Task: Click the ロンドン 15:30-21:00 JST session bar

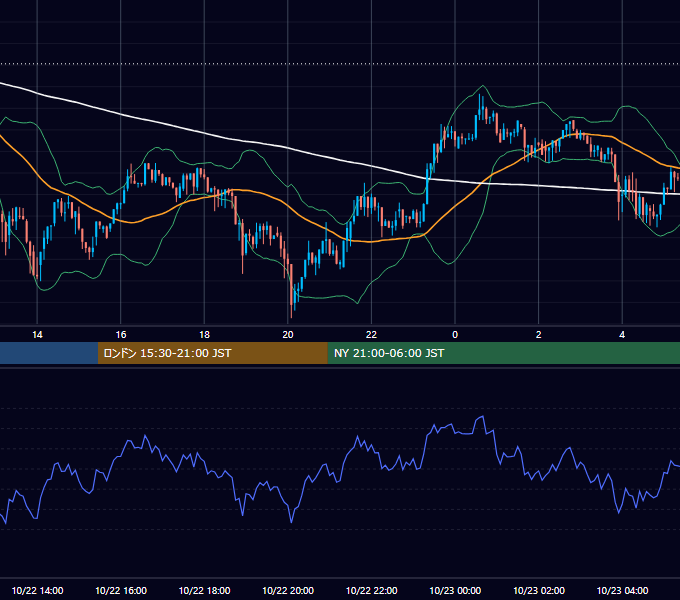Action: click(x=212, y=353)
